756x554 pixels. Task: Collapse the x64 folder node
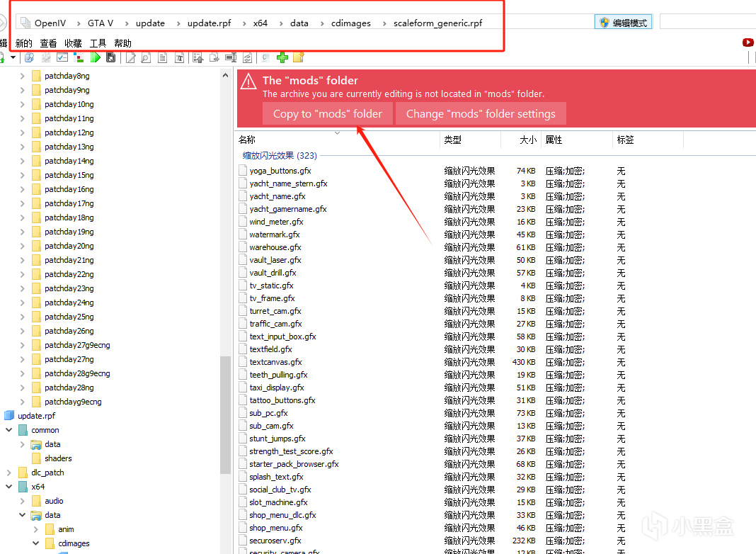click(x=8, y=487)
